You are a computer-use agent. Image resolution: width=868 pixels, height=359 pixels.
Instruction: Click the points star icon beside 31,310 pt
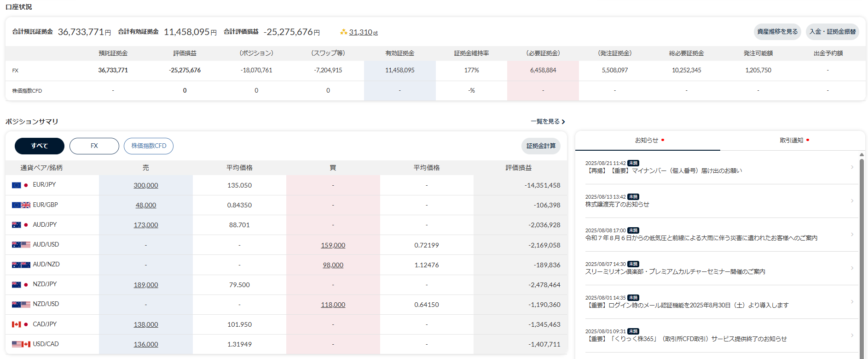[x=343, y=32]
